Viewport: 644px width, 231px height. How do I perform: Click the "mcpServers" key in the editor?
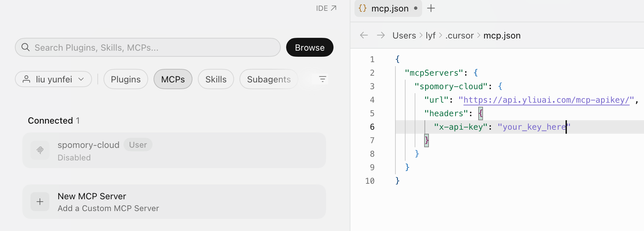pyautogui.click(x=434, y=73)
